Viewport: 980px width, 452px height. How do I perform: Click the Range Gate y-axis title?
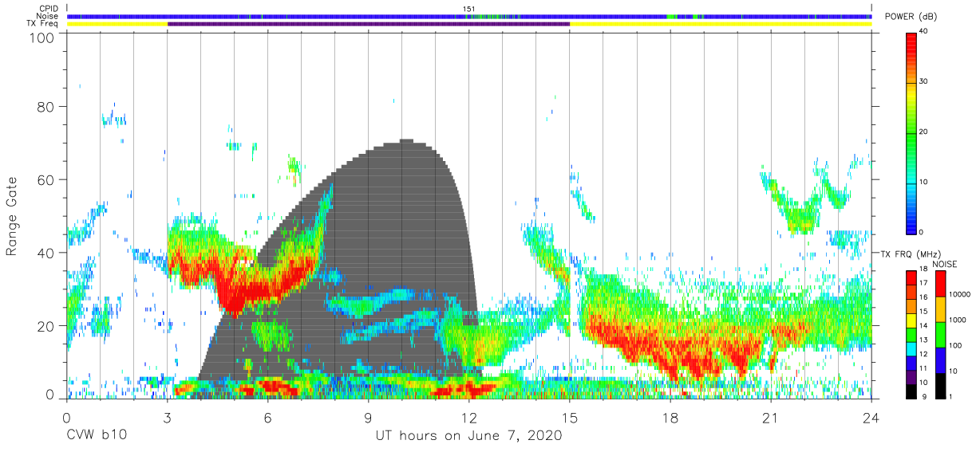[12, 217]
